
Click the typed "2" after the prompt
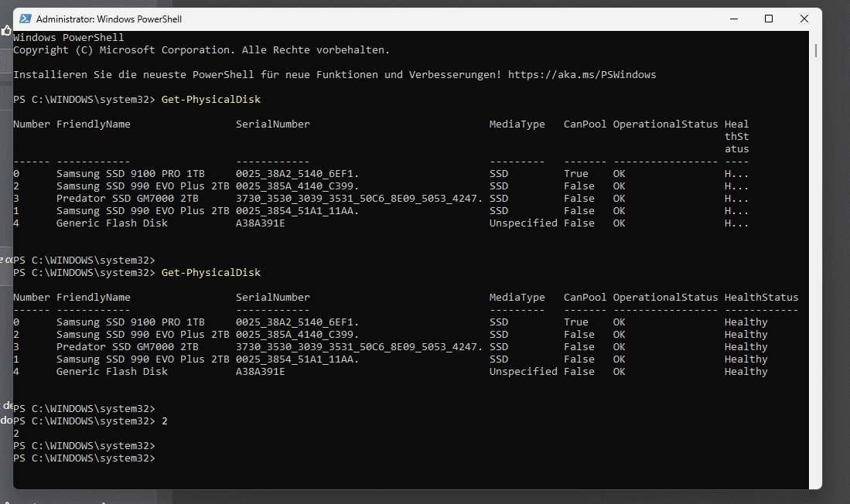tap(165, 421)
